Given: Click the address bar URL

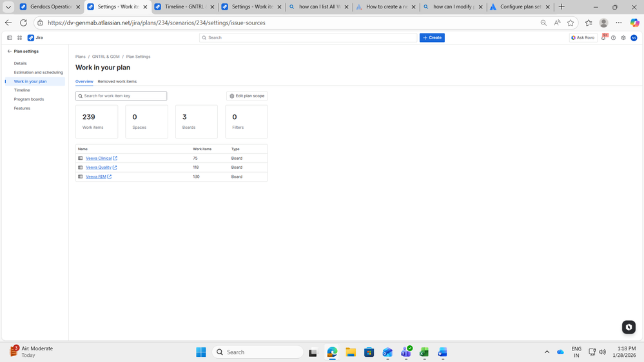Looking at the screenshot, I should coord(157,23).
